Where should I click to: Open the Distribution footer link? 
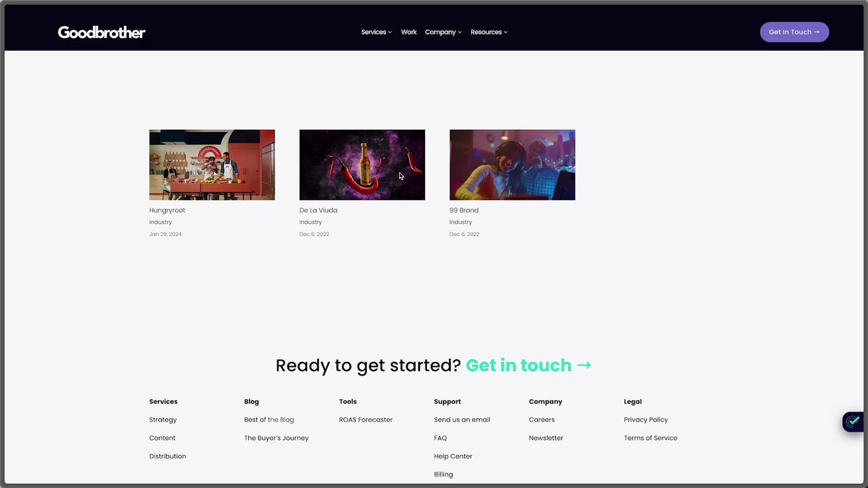(x=167, y=456)
